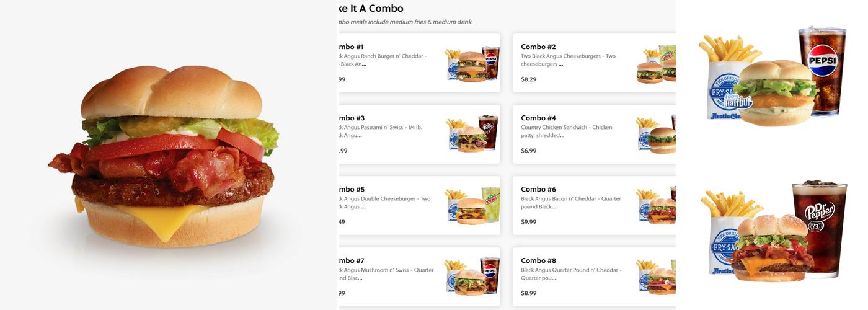
Task: Select the $6.99 price on Combo #4
Action: click(x=528, y=151)
